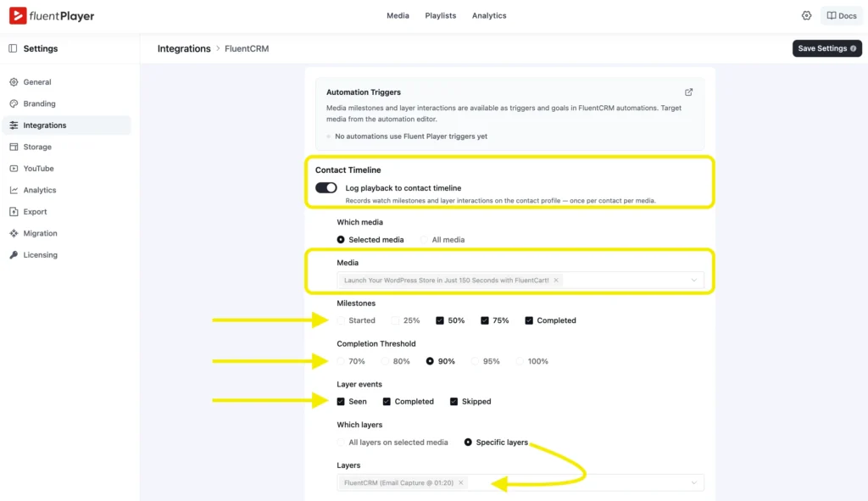Uncheck the Completed layer event checkbox
The height and width of the screenshot is (501, 868).
pyautogui.click(x=387, y=401)
